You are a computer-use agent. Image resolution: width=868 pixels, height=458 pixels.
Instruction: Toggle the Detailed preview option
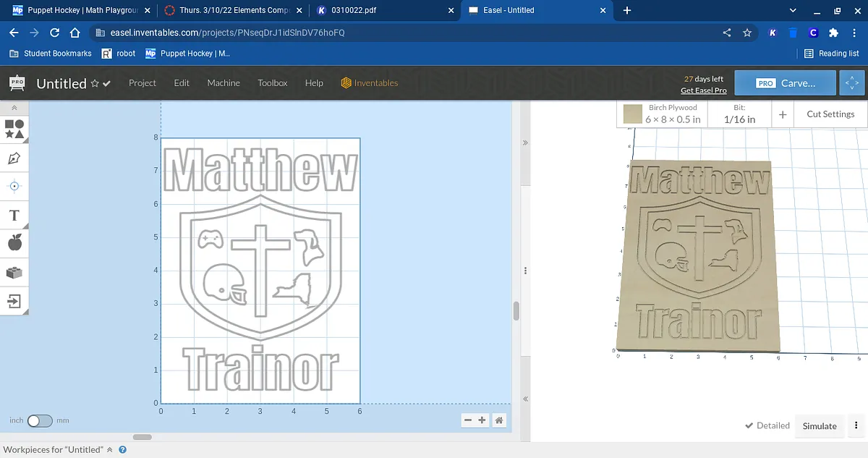767,425
